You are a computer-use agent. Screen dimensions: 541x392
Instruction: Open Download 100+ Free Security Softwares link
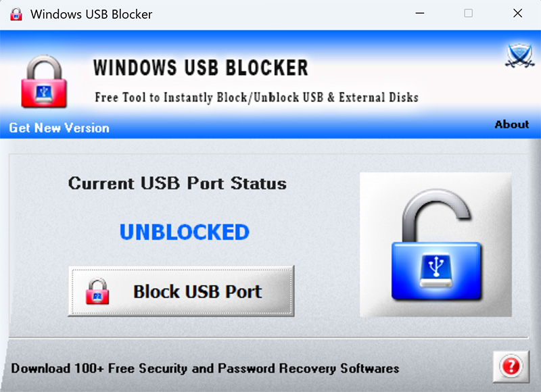tap(205, 368)
